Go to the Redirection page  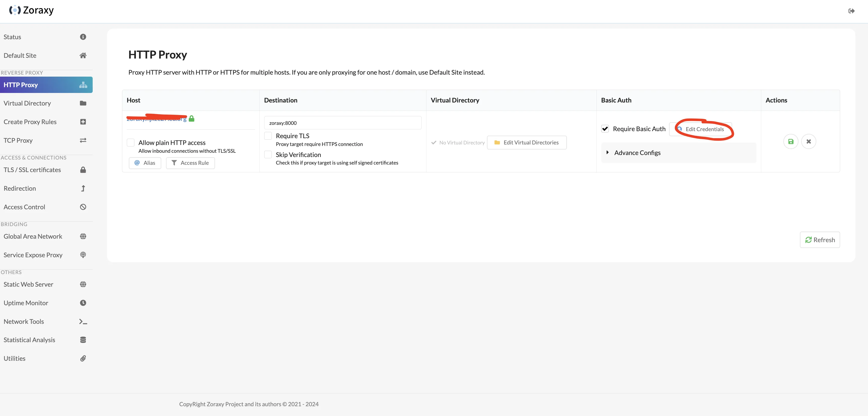pos(46,188)
